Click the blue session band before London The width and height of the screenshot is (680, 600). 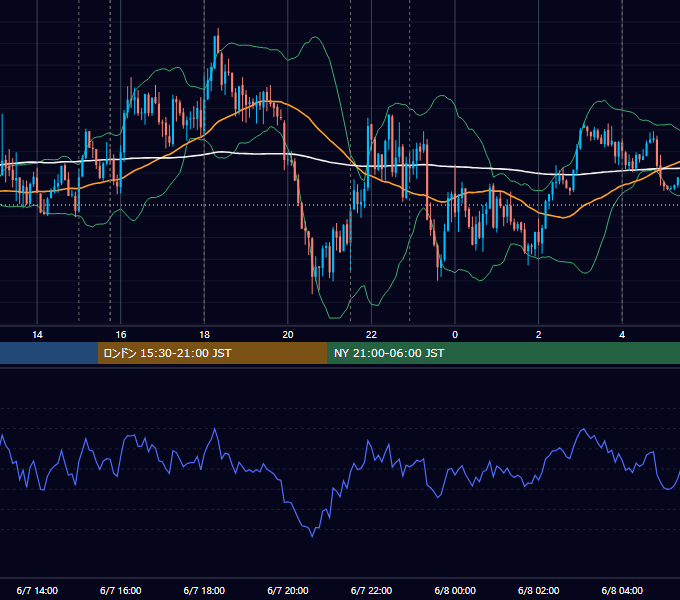49,353
